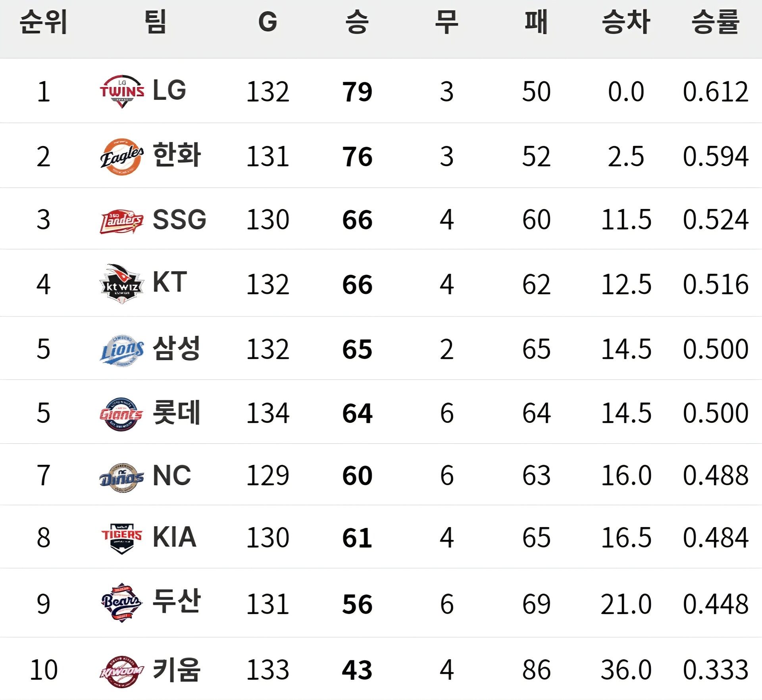Click the Kiwoom Heroes logo
This screenshot has height=700, width=762.
click(121, 671)
